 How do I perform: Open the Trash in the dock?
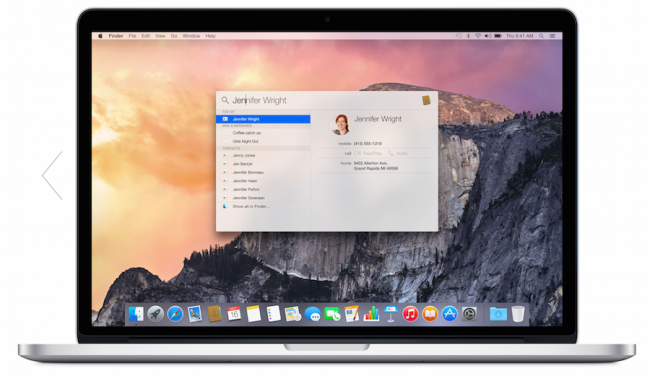coord(518,314)
